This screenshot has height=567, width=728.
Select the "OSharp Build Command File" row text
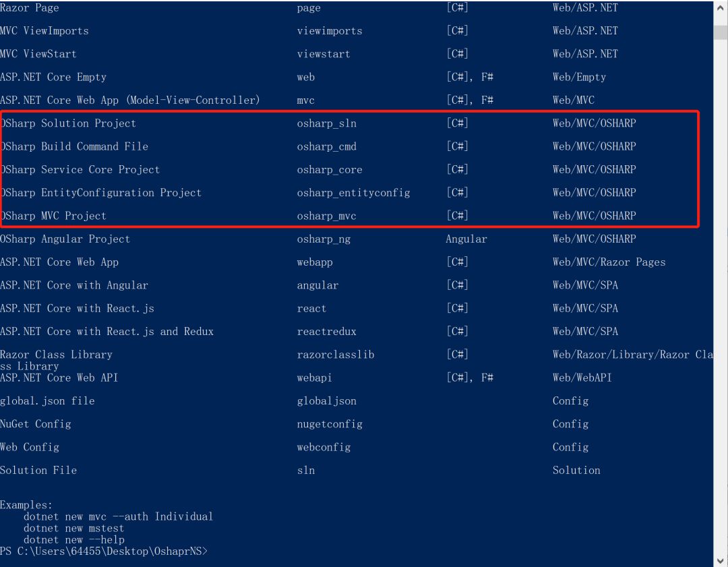[74, 146]
